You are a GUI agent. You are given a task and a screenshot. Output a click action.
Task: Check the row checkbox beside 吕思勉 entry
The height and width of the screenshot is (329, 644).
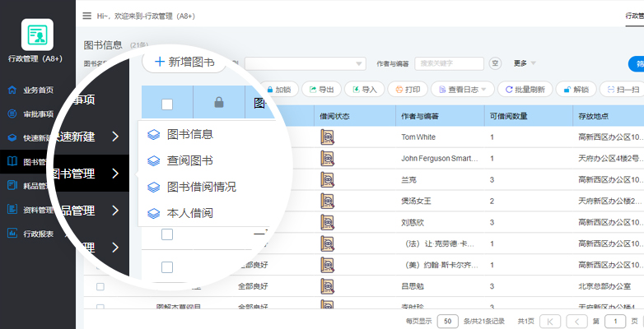100,286
